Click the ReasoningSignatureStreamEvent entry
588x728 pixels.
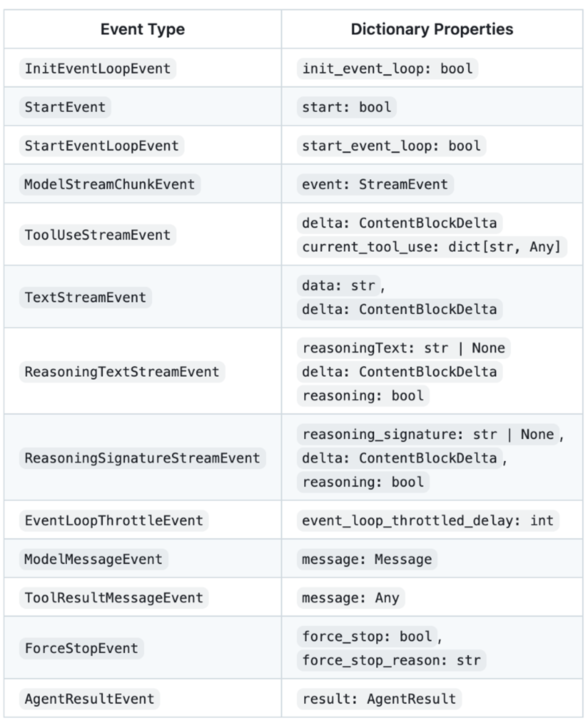142,458
